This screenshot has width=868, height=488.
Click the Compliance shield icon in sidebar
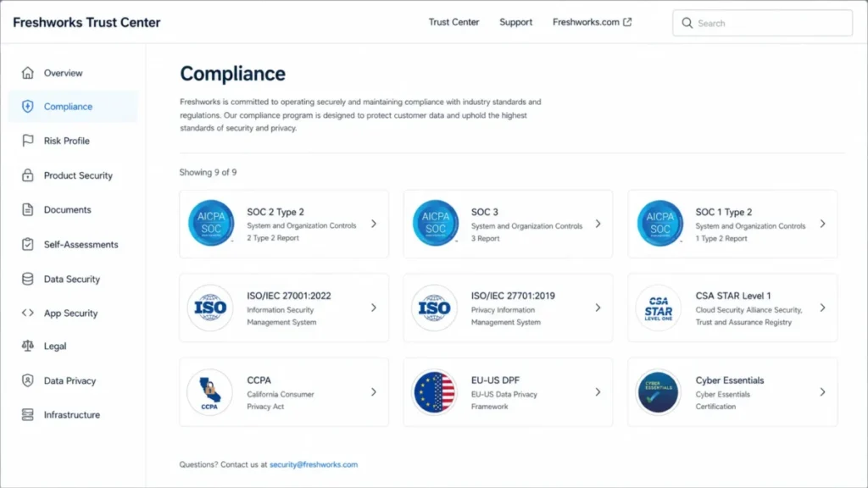(28, 106)
